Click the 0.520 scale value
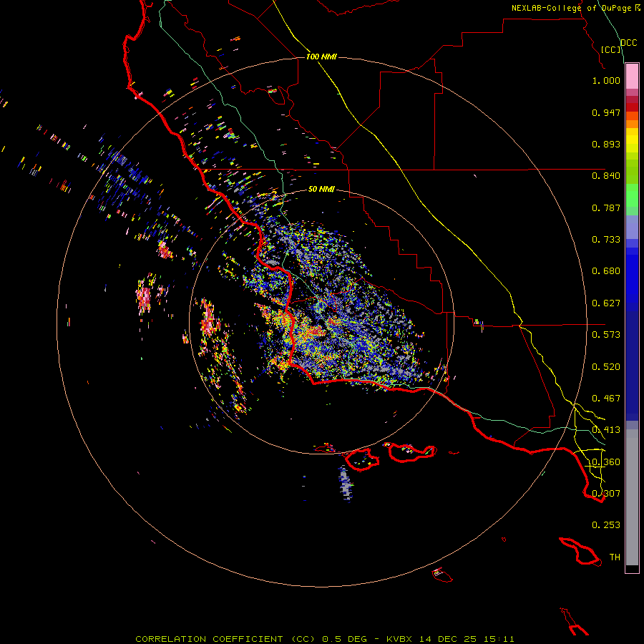 click(606, 367)
